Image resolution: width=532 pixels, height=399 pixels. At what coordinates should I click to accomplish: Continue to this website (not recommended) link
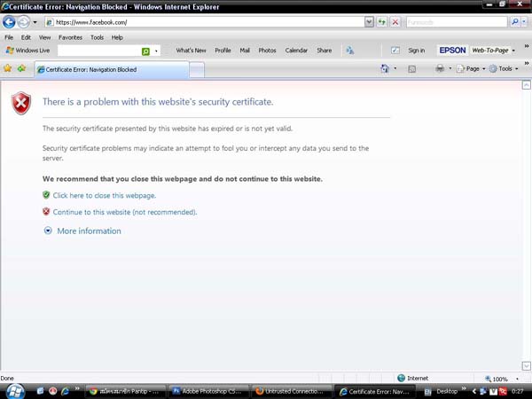[124, 212]
